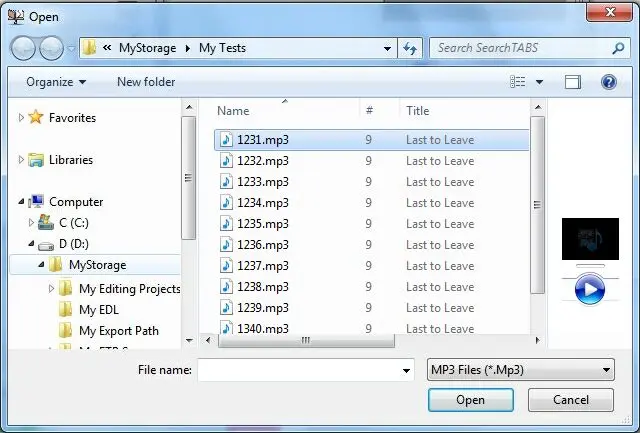Select the My EDL folder

98,310
